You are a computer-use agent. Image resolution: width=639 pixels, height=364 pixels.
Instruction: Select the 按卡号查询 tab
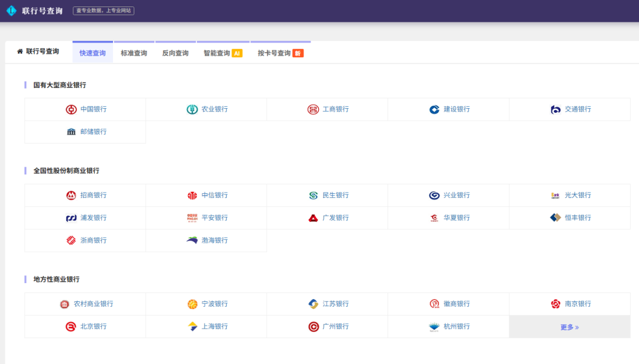280,53
